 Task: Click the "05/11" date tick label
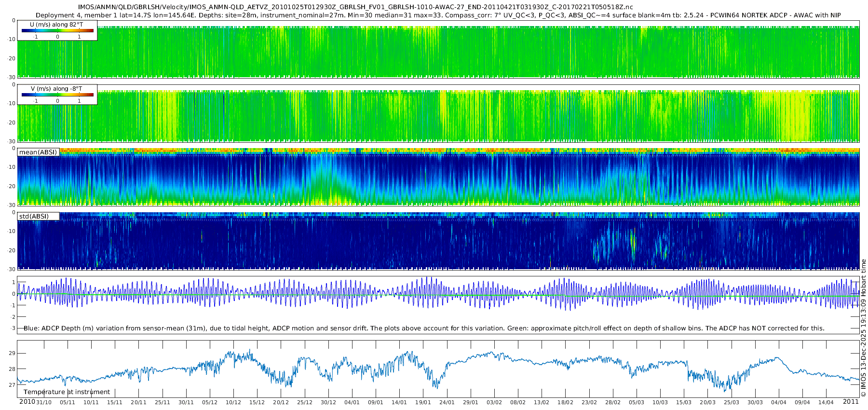point(68,402)
